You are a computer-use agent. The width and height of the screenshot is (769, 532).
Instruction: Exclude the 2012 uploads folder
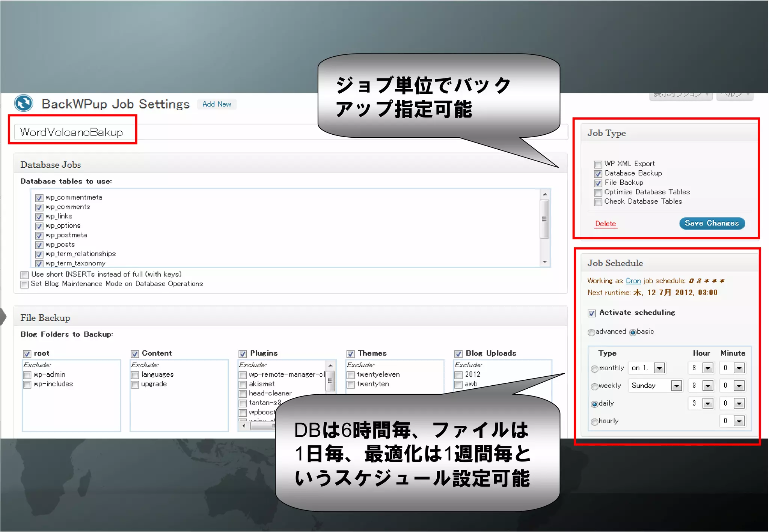coord(458,375)
